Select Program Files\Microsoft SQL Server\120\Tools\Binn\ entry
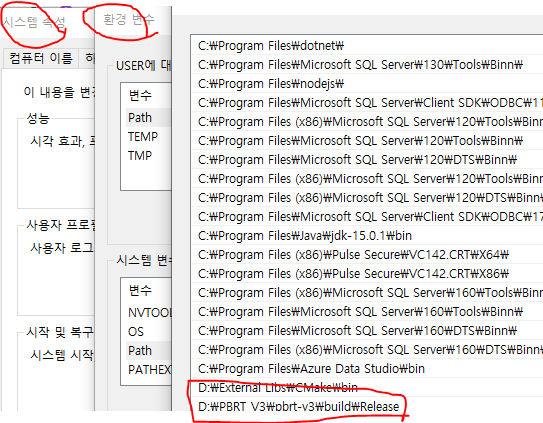Image resolution: width=543 pixels, height=423 pixels. (367, 141)
